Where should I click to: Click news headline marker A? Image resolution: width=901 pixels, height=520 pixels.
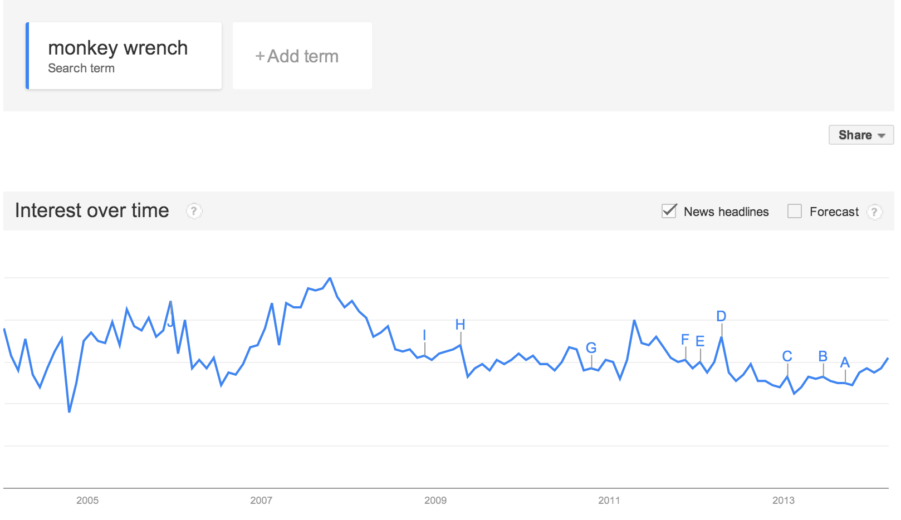pos(845,363)
